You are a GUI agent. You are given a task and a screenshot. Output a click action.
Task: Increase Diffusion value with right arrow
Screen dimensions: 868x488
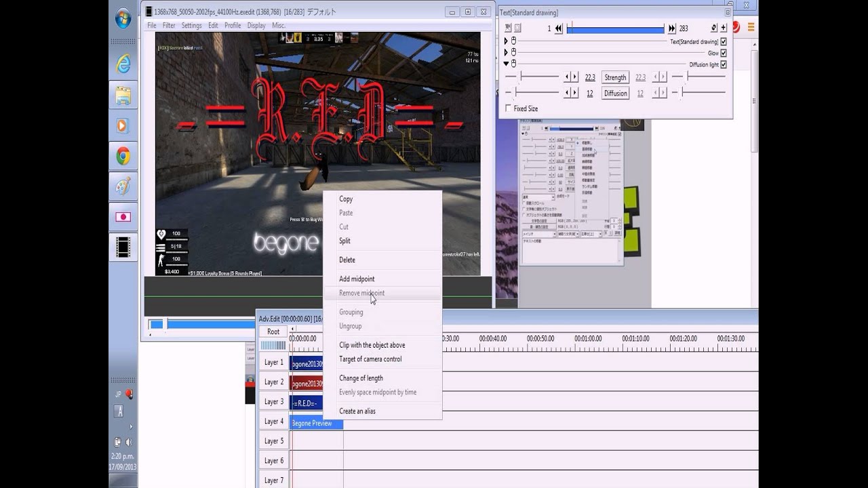coord(575,93)
